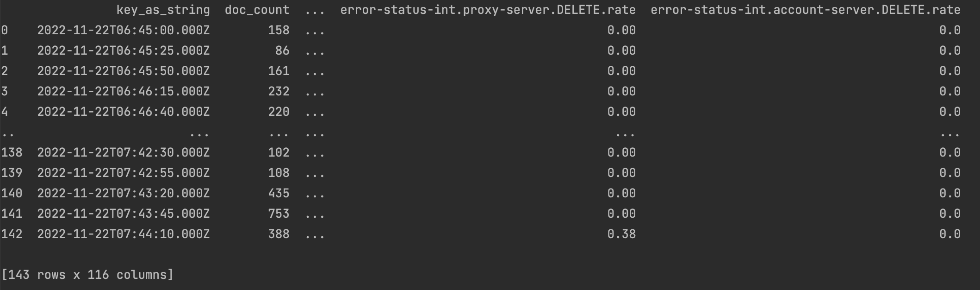Click the key_as_string column header
Screen dimensions: 980x290
click(x=163, y=10)
